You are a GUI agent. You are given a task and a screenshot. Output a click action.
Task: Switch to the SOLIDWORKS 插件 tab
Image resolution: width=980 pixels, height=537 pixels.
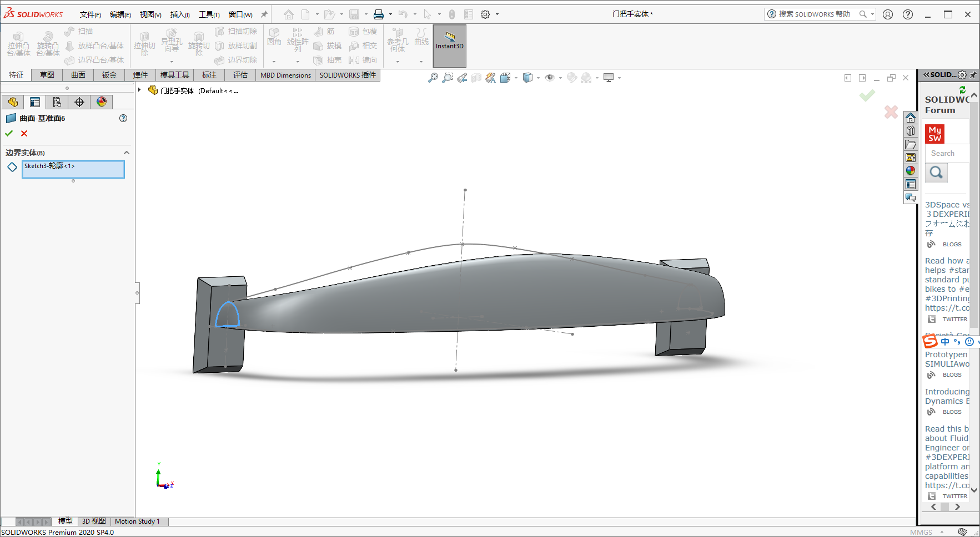tap(348, 75)
